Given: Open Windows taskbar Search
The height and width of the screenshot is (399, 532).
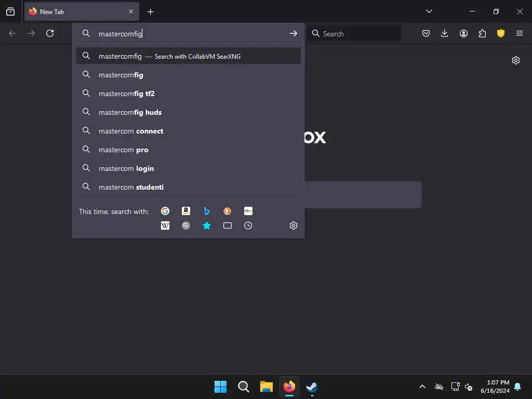Looking at the screenshot, I should (243, 387).
